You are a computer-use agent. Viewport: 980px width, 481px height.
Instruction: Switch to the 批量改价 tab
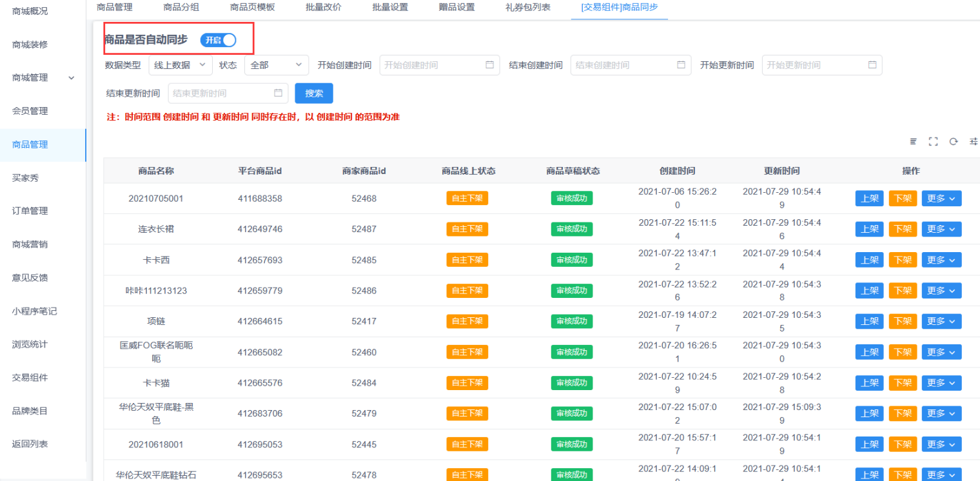click(x=324, y=7)
